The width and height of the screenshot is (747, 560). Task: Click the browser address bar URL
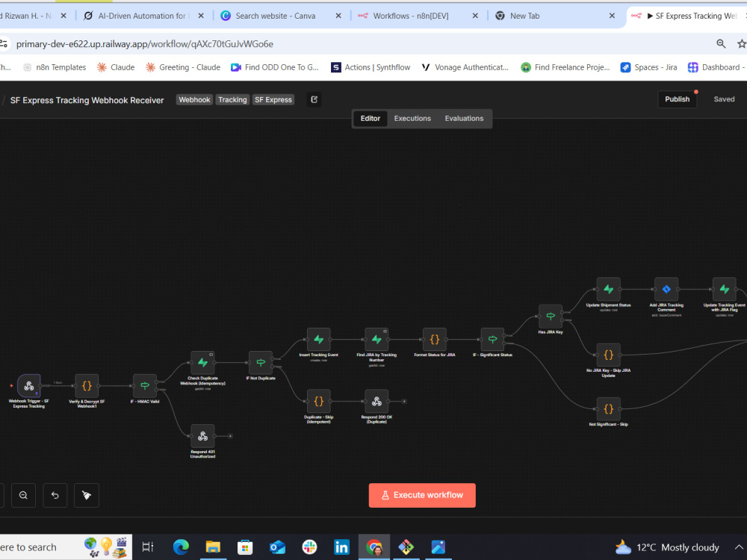[x=145, y=44]
